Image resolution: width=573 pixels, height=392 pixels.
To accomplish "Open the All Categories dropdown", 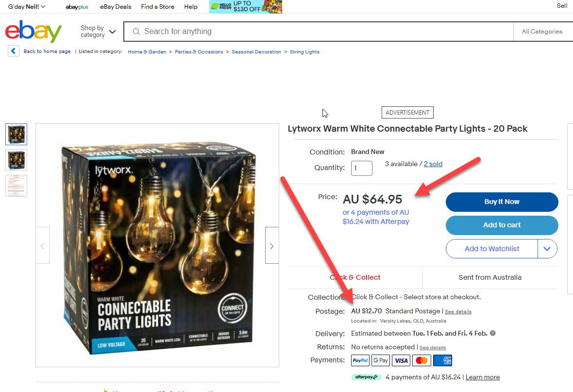I will [542, 32].
